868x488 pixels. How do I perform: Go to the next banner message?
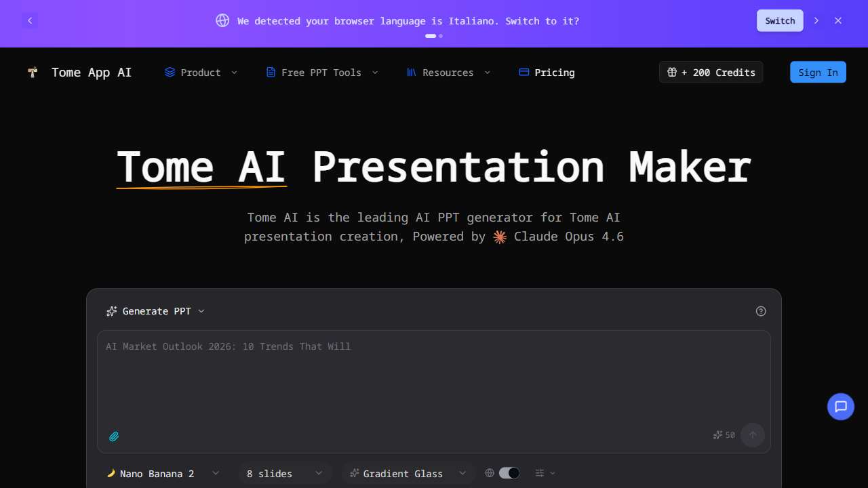pos(816,20)
